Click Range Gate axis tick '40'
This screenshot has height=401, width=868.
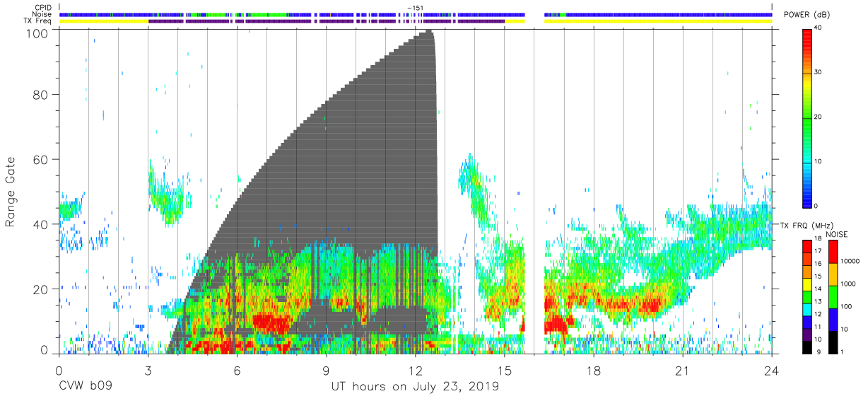point(42,224)
